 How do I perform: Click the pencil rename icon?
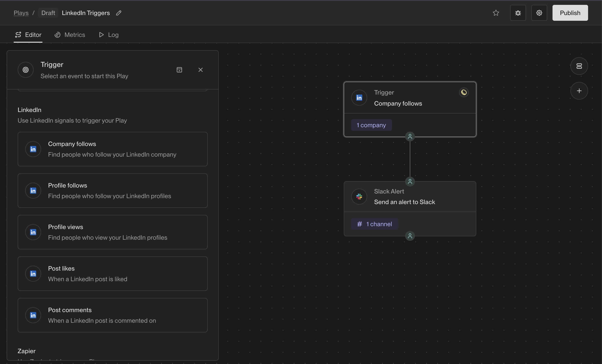point(119,13)
